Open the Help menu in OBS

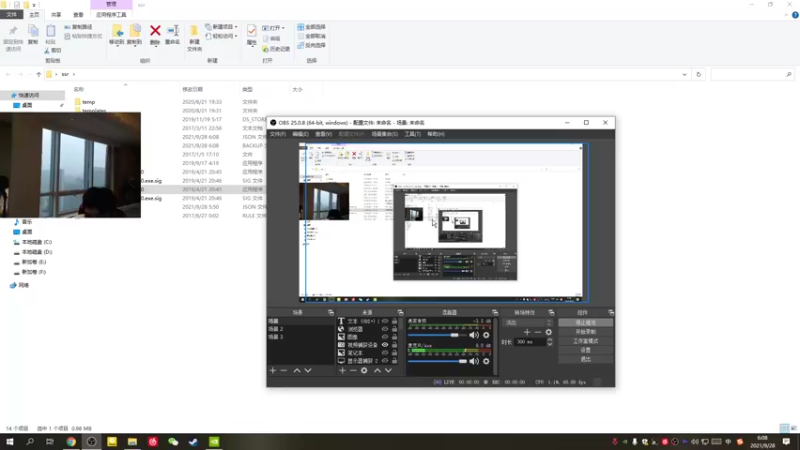click(436, 134)
